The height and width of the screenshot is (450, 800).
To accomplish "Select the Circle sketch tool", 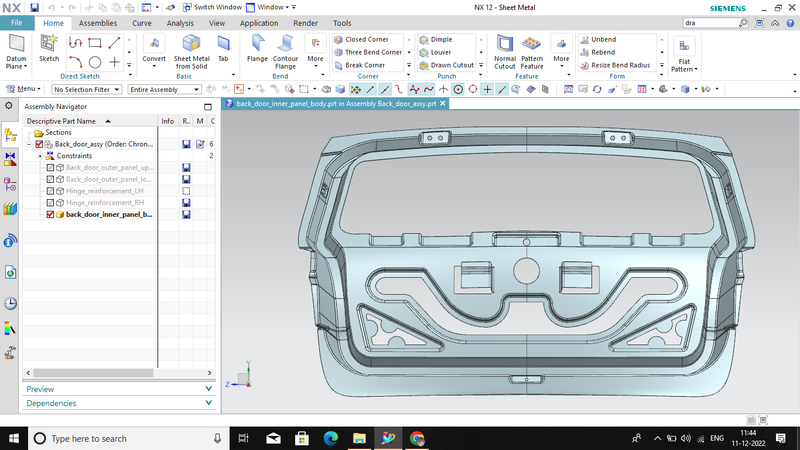I will [95, 62].
